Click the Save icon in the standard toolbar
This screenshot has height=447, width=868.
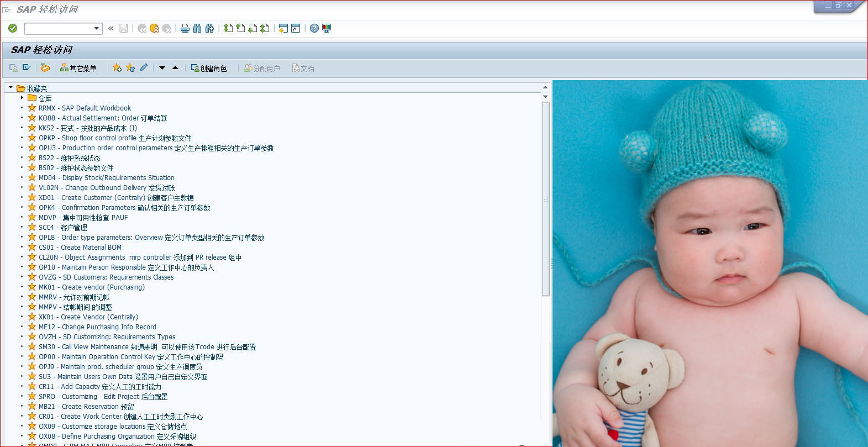click(x=123, y=28)
